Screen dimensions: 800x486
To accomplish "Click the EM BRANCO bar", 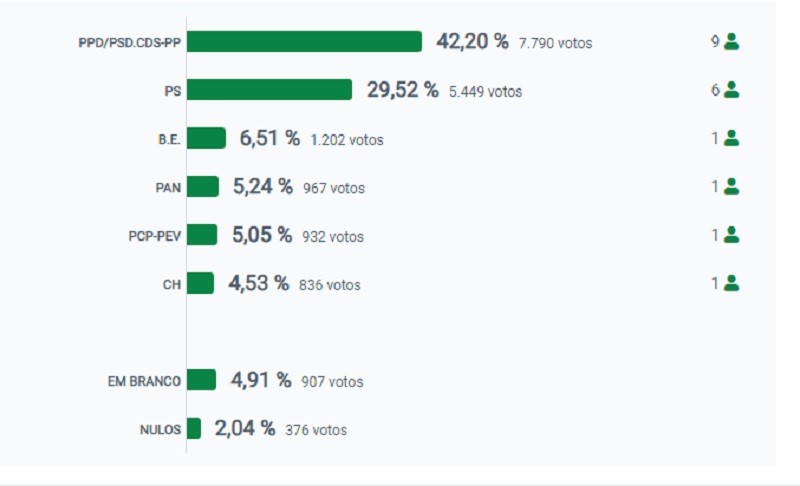I will click(201, 380).
